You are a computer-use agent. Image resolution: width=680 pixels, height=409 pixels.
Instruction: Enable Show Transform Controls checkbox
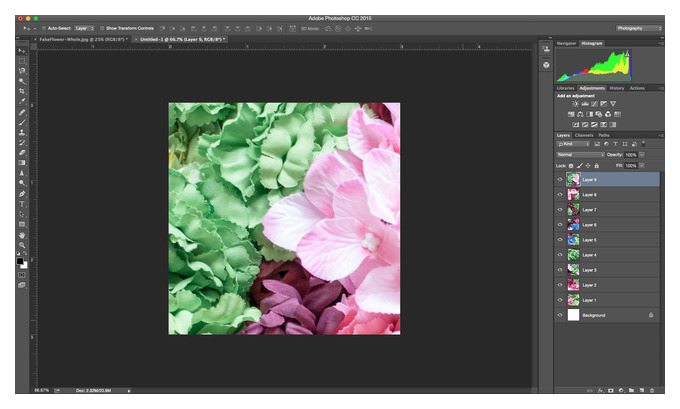click(x=102, y=28)
